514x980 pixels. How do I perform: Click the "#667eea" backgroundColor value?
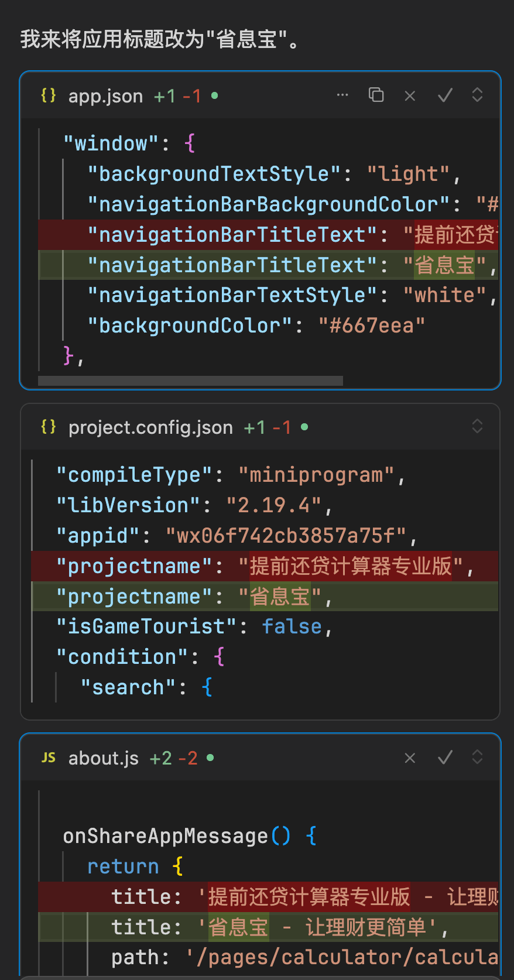pos(371,325)
